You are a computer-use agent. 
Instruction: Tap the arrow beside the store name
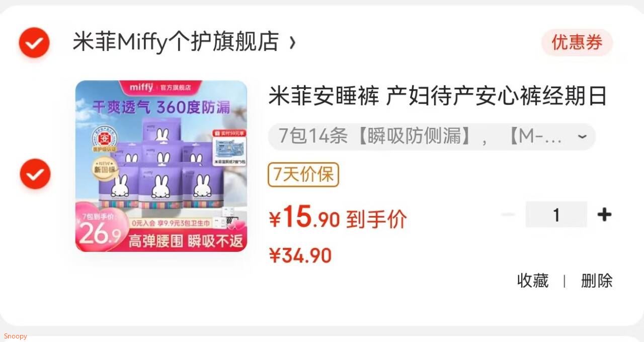(293, 43)
